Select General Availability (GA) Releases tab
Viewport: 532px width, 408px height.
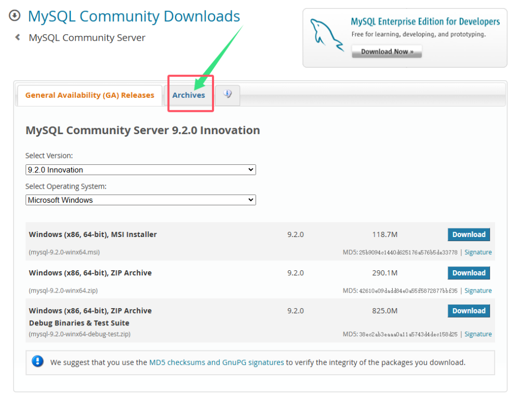coord(89,95)
